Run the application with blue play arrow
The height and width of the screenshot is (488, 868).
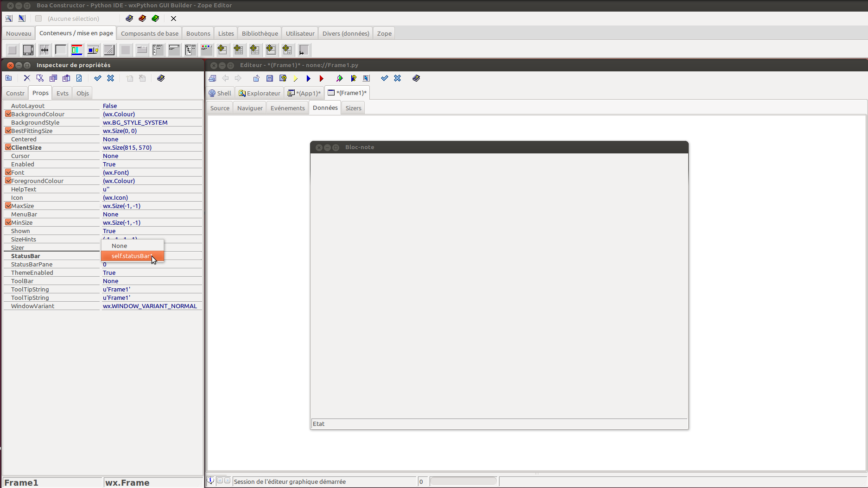(308, 78)
